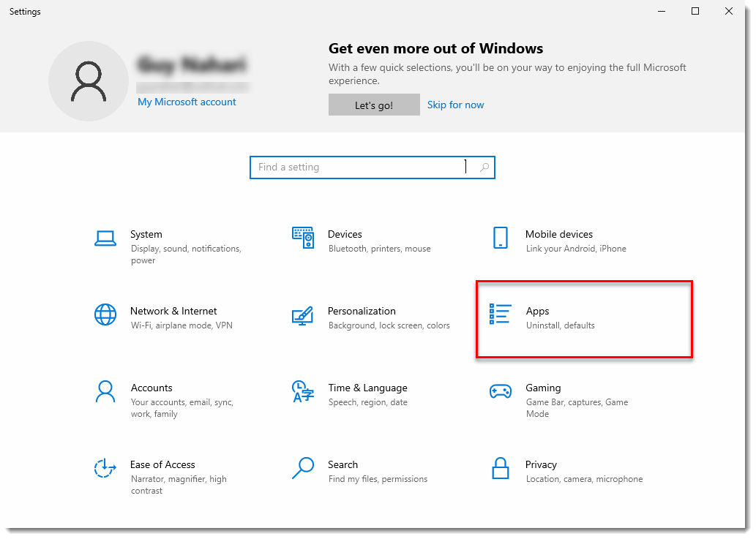Click the 'Narrator, magnifier, high contrast' description
Viewport: 756px width, 539px height.
[179, 485]
